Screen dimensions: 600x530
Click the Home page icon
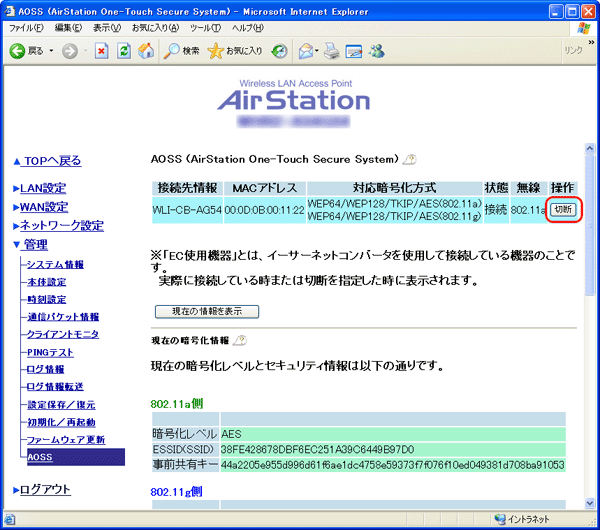[x=146, y=51]
